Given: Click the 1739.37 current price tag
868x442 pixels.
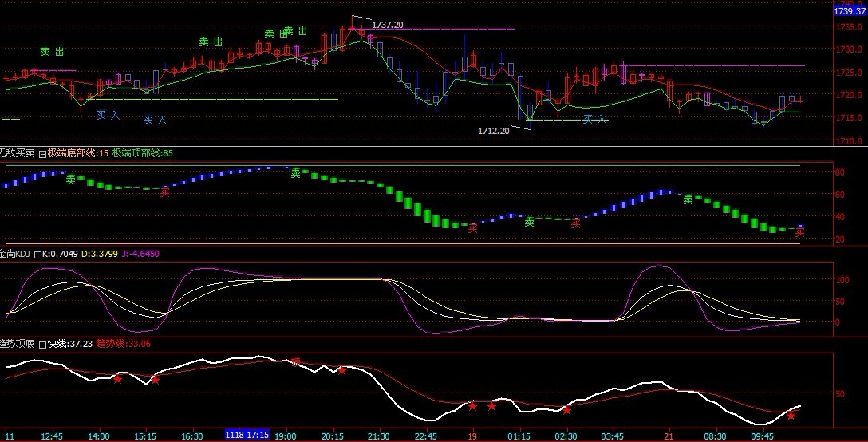Looking at the screenshot, I should coord(849,11).
